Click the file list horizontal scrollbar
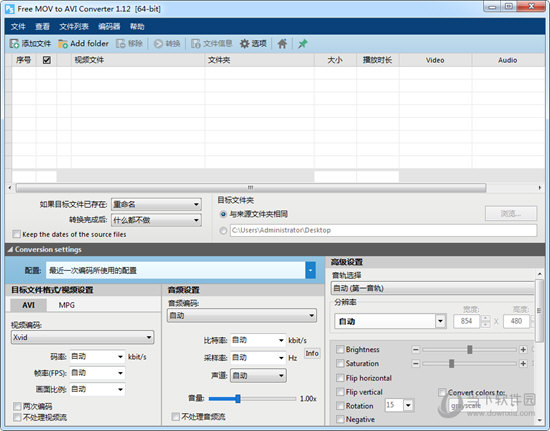550x431 pixels. (x=251, y=188)
